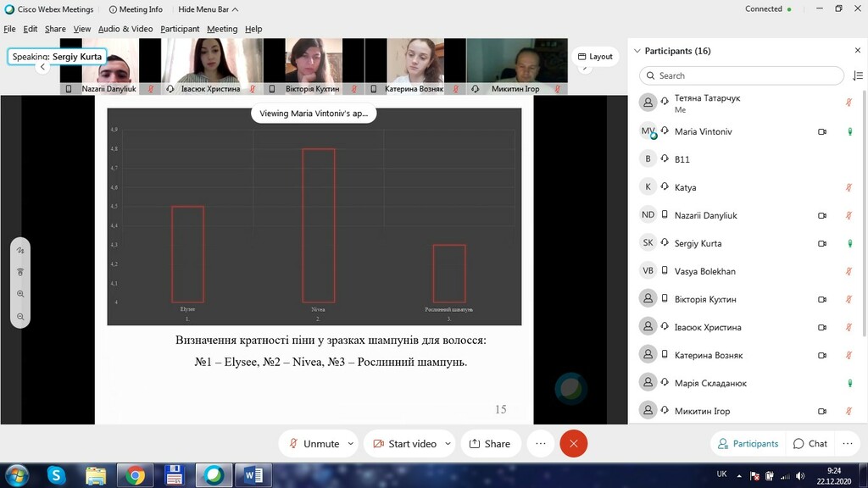Image resolution: width=868 pixels, height=488 pixels.
Task: Click the Share content button
Action: pos(490,444)
